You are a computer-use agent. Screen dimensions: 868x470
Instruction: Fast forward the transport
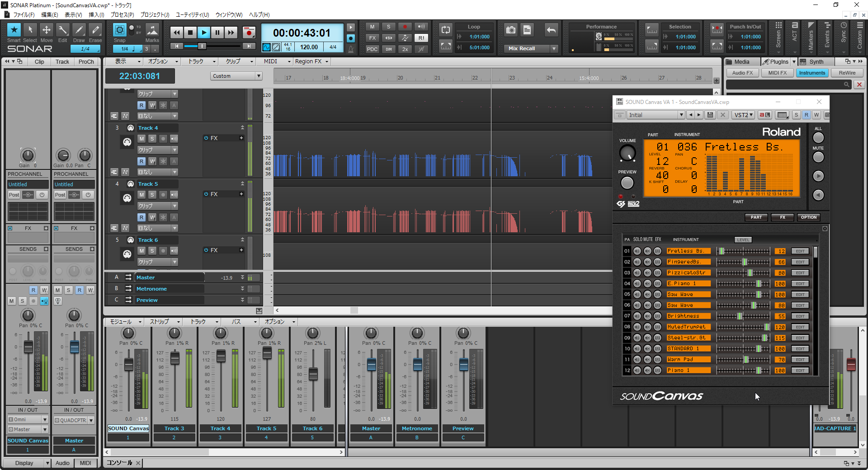pyautogui.click(x=231, y=33)
